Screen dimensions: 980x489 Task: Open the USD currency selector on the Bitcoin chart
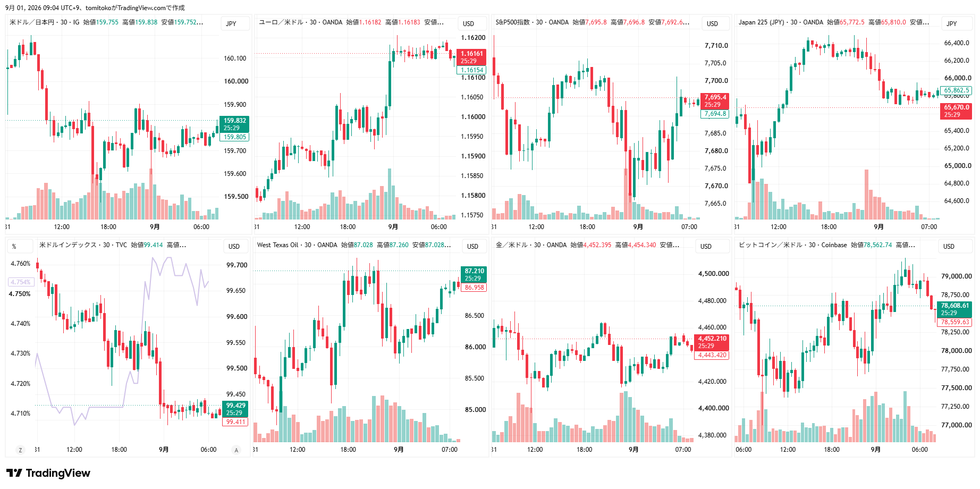[x=949, y=247]
